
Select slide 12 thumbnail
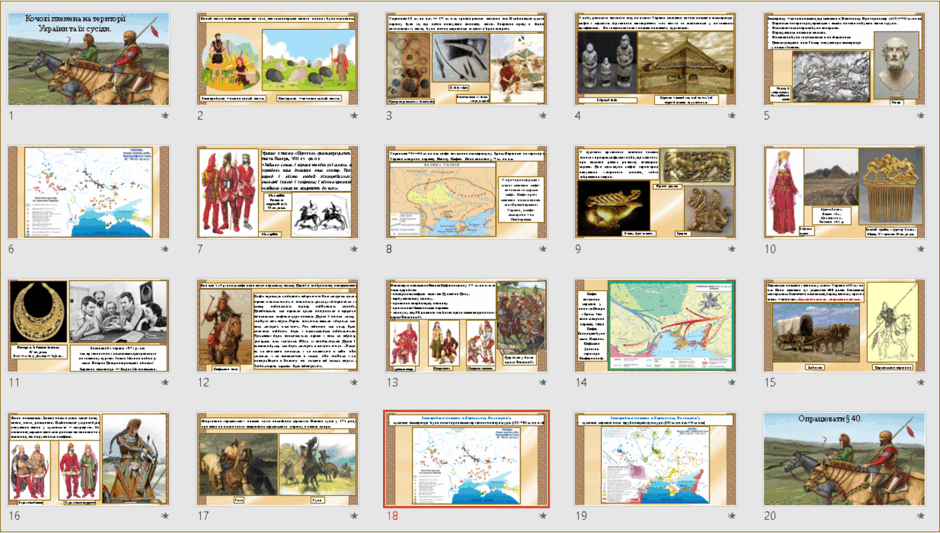[x=278, y=326]
